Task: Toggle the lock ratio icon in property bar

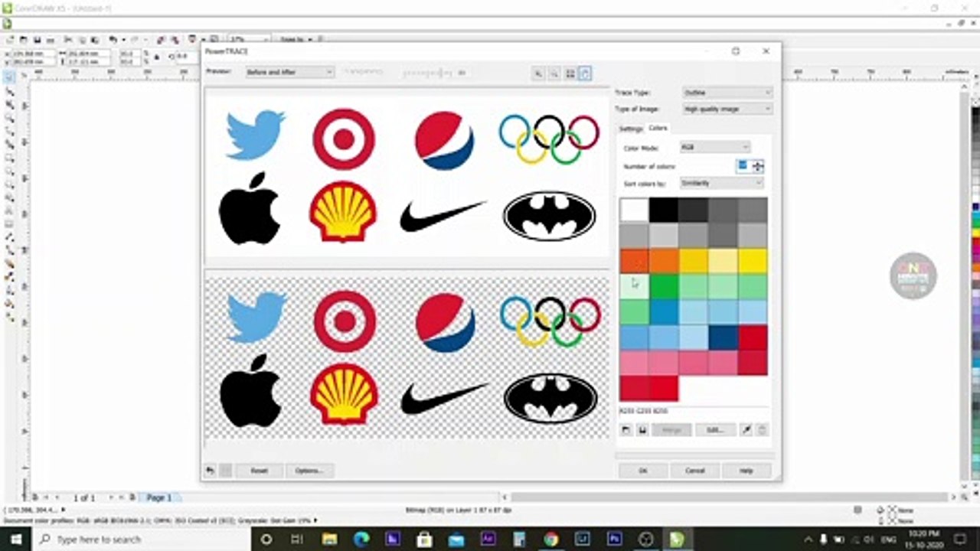Action: (x=158, y=57)
